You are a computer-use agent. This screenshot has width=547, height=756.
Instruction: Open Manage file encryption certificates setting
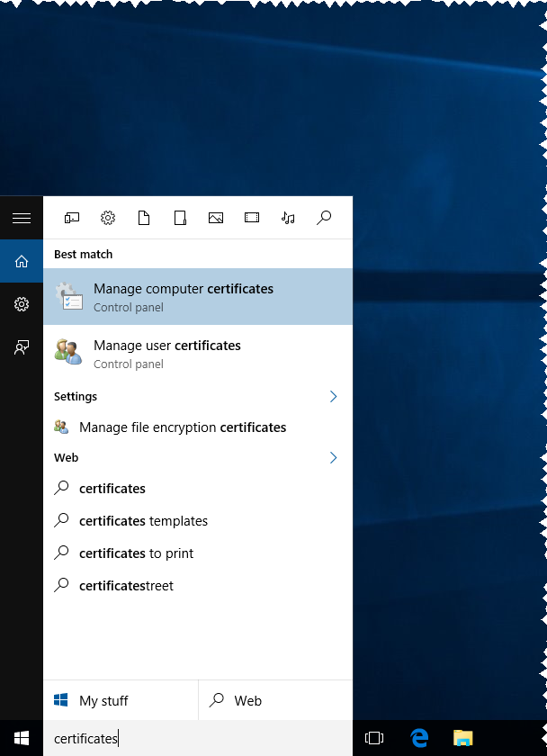pos(183,427)
